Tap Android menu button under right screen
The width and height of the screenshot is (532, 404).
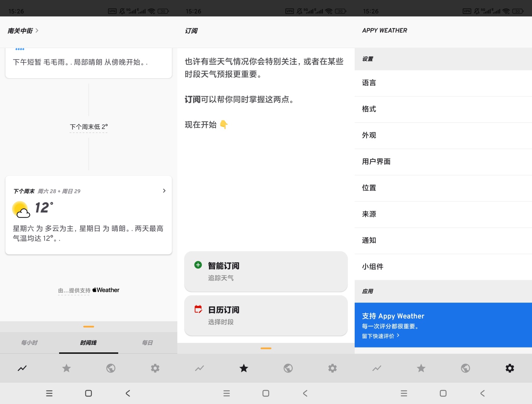[404, 393]
